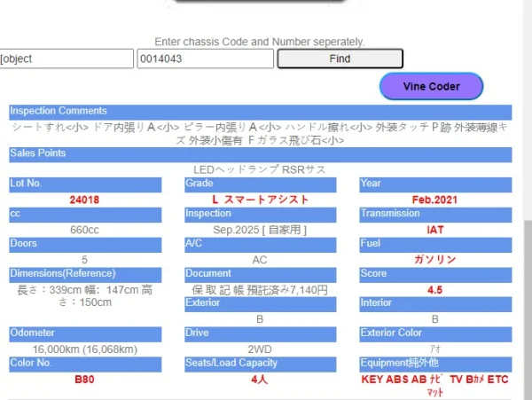Click the IAT transmission value
The height and width of the screenshot is (400, 532).
click(435, 230)
